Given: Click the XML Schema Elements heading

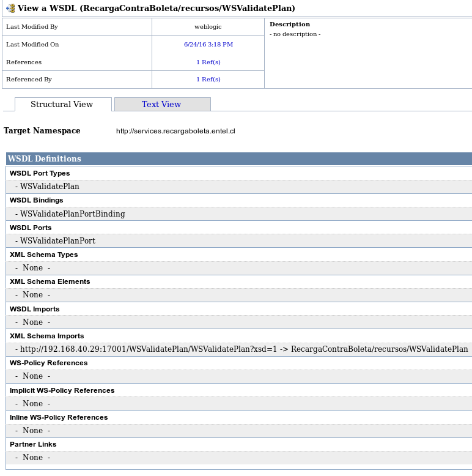Looking at the screenshot, I should coord(50,281).
